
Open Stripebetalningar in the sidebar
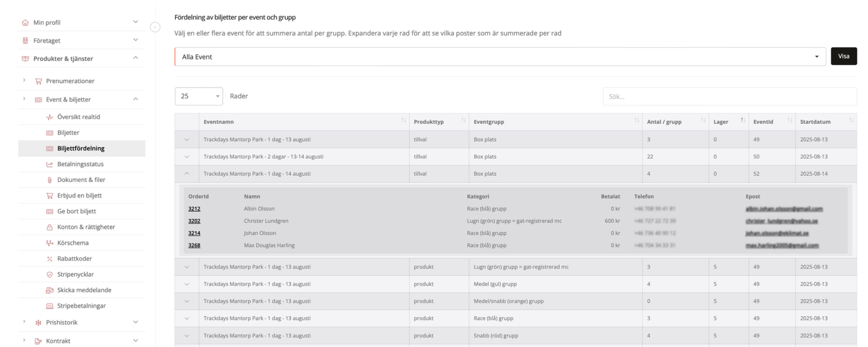click(x=81, y=306)
